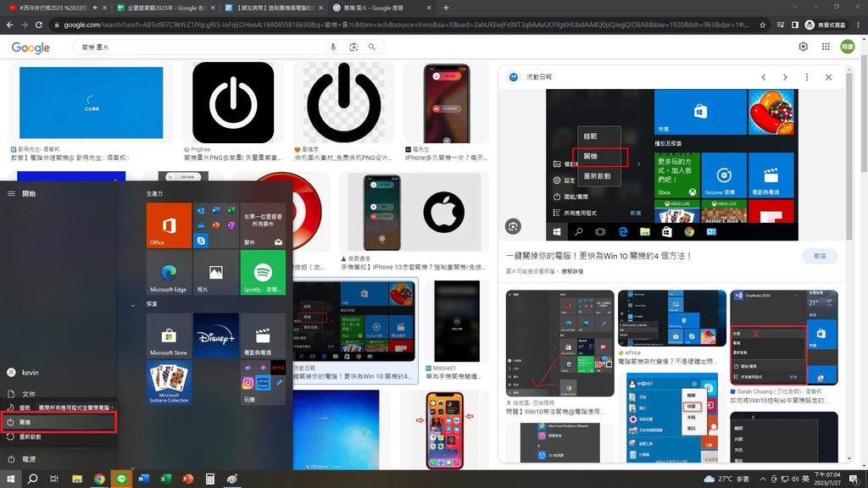Screen dimensions: 868x488
Task: Close the image preview panel
Action: (x=829, y=77)
